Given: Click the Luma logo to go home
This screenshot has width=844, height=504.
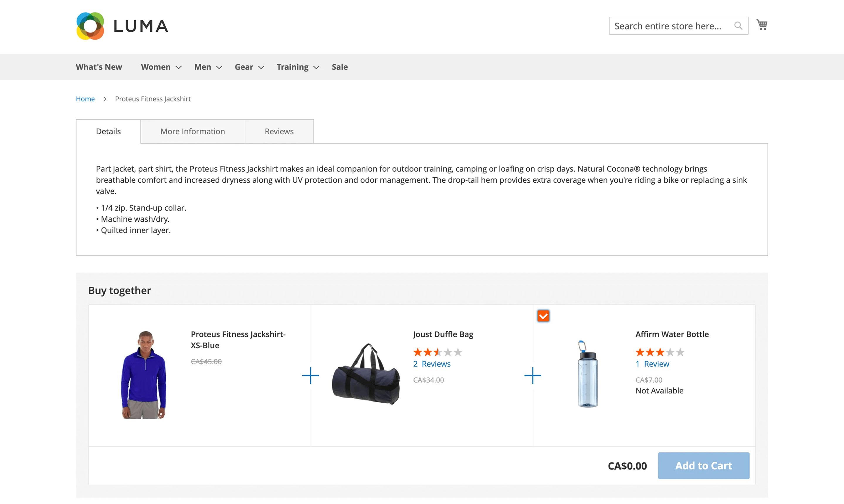Looking at the screenshot, I should click(x=122, y=26).
